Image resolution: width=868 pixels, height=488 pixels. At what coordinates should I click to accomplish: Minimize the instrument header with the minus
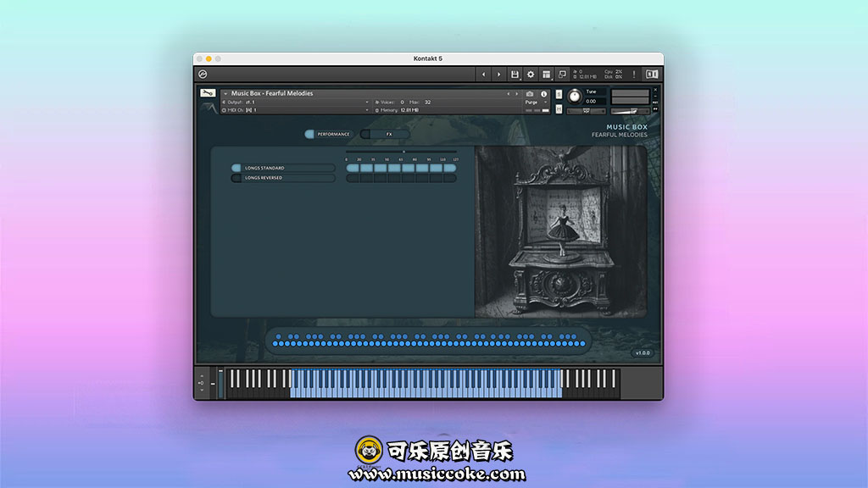655,97
